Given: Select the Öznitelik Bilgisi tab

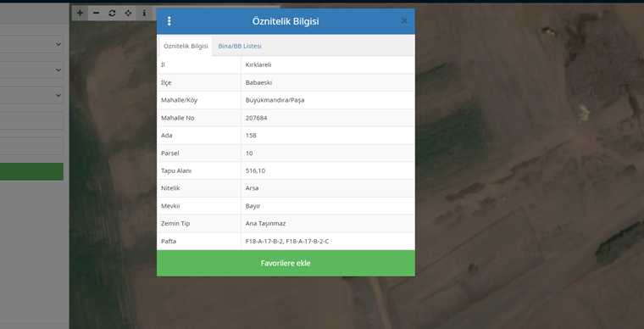Looking at the screenshot, I should [x=186, y=46].
